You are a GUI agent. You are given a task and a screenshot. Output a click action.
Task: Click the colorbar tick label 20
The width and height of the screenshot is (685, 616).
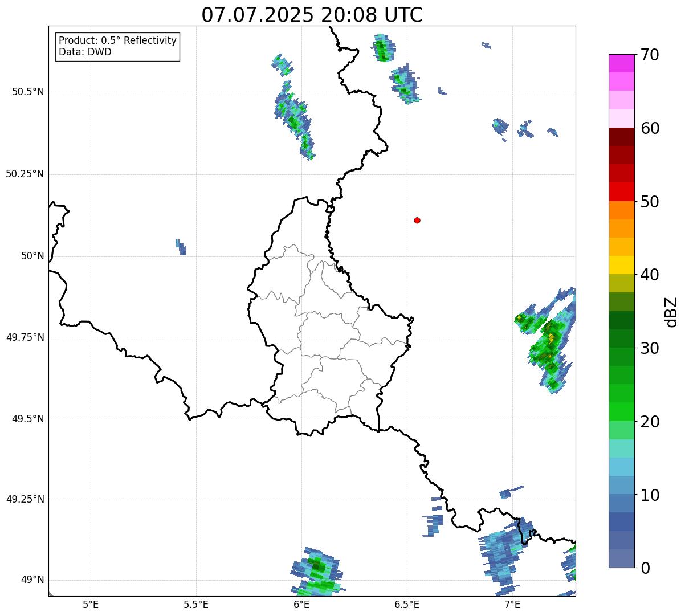coord(650,422)
